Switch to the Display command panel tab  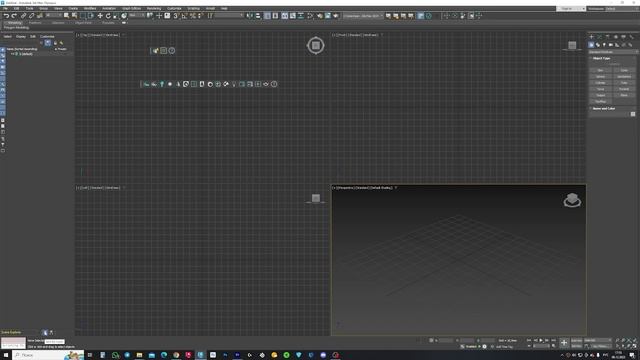[x=623, y=37]
